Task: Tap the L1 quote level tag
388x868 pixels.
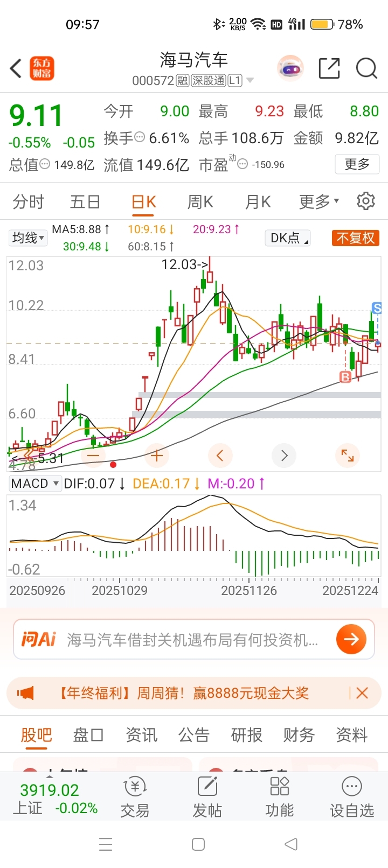Action: pyautogui.click(x=235, y=81)
